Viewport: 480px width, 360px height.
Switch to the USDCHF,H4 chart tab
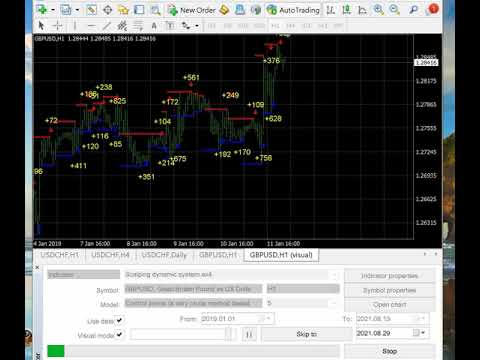pos(110,255)
